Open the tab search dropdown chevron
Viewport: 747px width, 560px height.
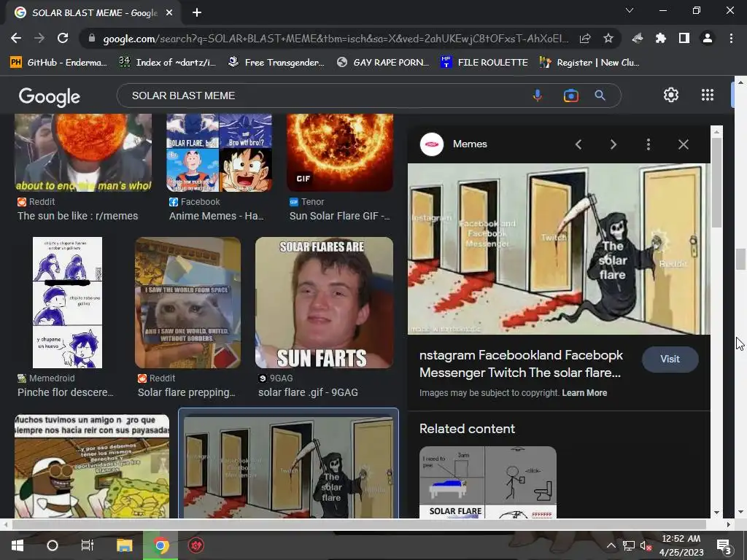[630, 10]
